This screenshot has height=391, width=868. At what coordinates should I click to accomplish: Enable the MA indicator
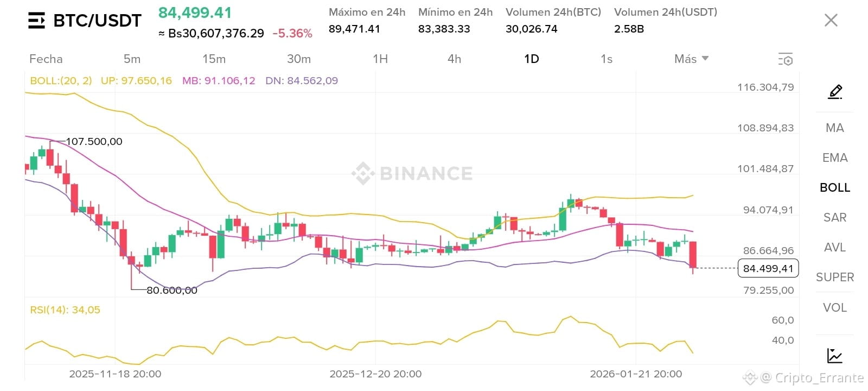point(835,128)
